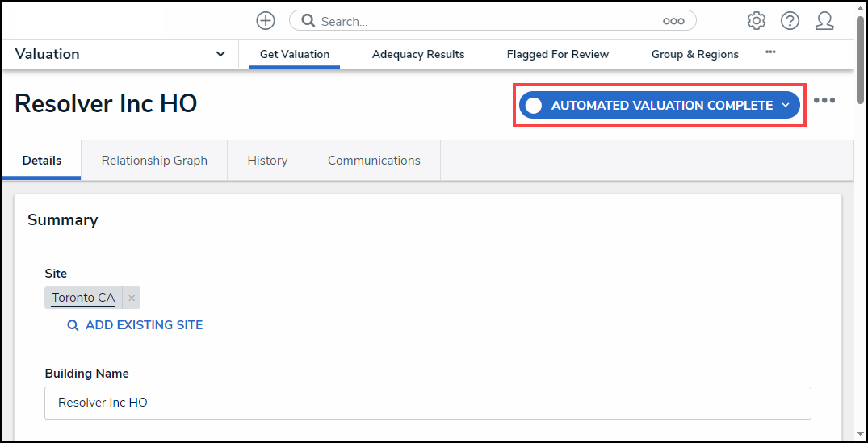The image size is (868, 443).
Task: Click the magnifier icon in search bar
Action: click(x=308, y=21)
